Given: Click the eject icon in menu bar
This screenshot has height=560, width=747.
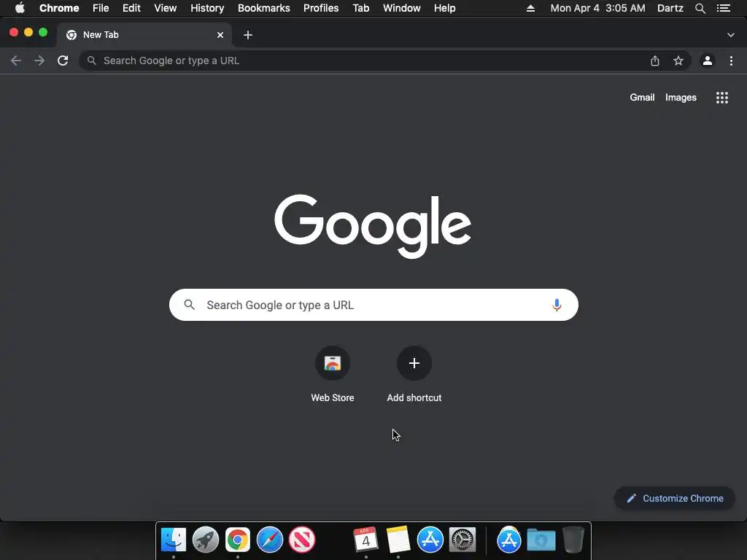Looking at the screenshot, I should 530,8.
